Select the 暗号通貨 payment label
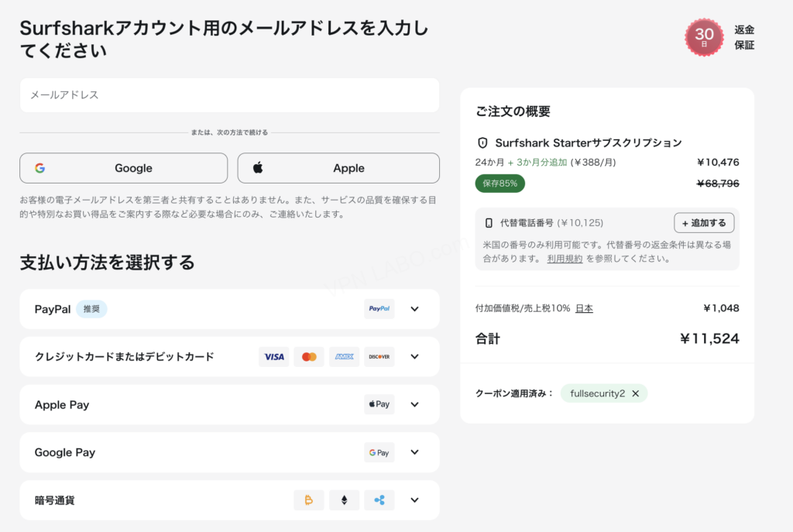 pos(55,500)
